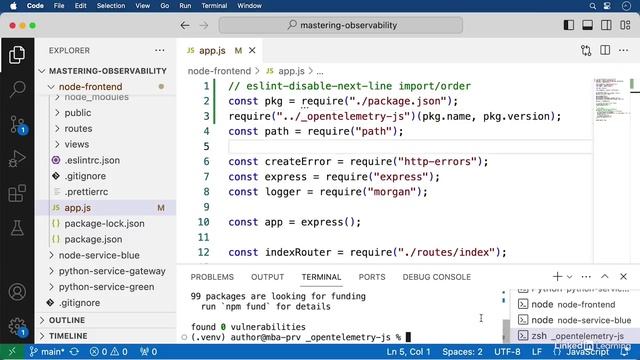Show forwarded ports in status bar
This screenshot has width=640, height=360.
[149, 351]
